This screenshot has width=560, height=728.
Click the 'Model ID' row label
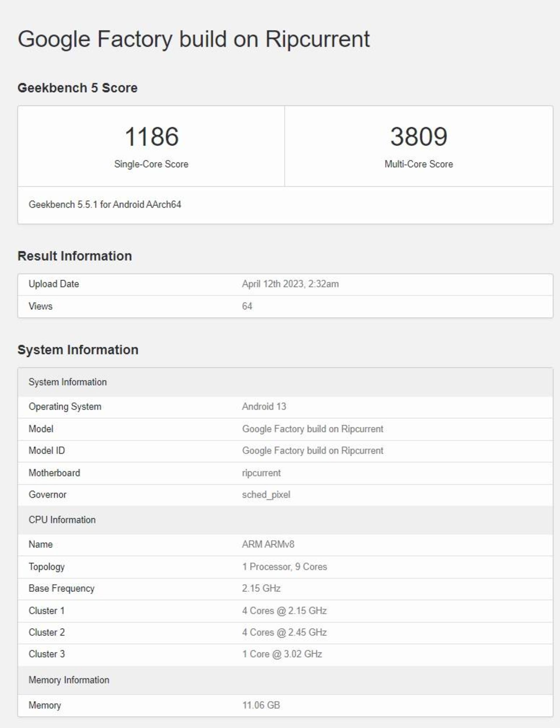pyautogui.click(x=47, y=451)
